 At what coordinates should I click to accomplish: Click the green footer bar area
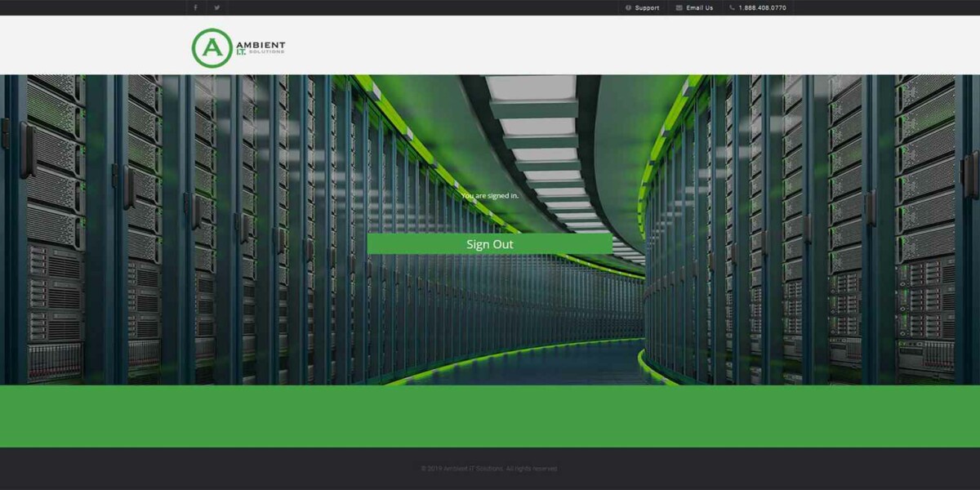[x=490, y=416]
